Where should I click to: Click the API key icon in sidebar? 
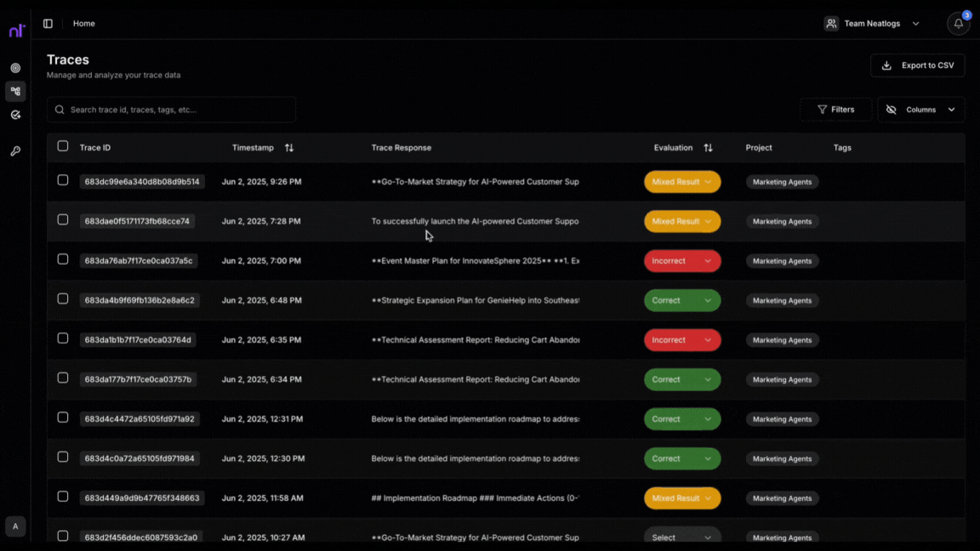click(x=15, y=151)
